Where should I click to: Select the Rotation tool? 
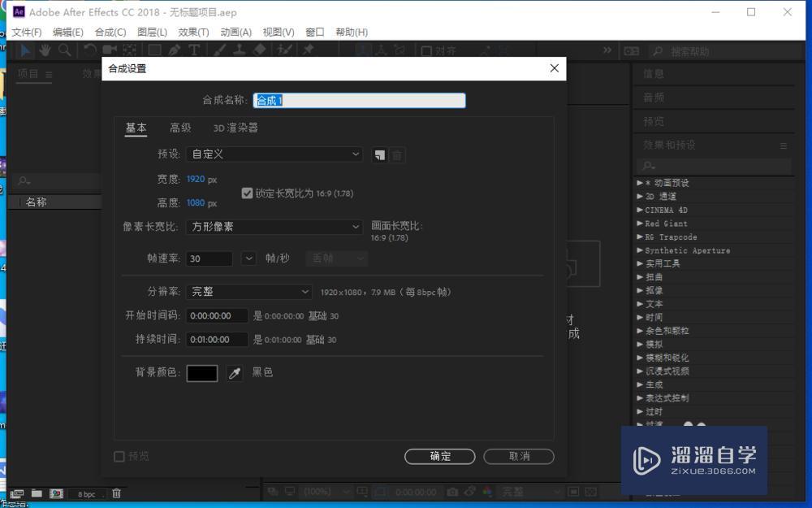pos(90,50)
